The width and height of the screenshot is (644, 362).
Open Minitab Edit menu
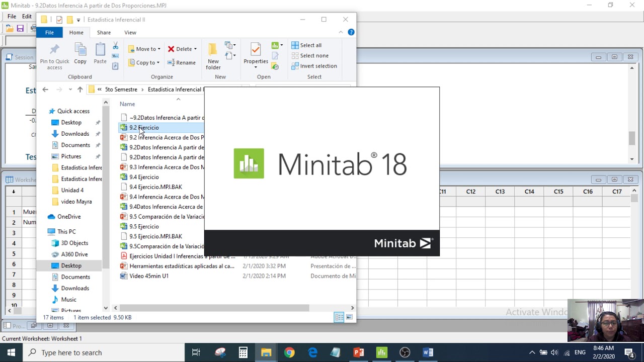pos(27,17)
